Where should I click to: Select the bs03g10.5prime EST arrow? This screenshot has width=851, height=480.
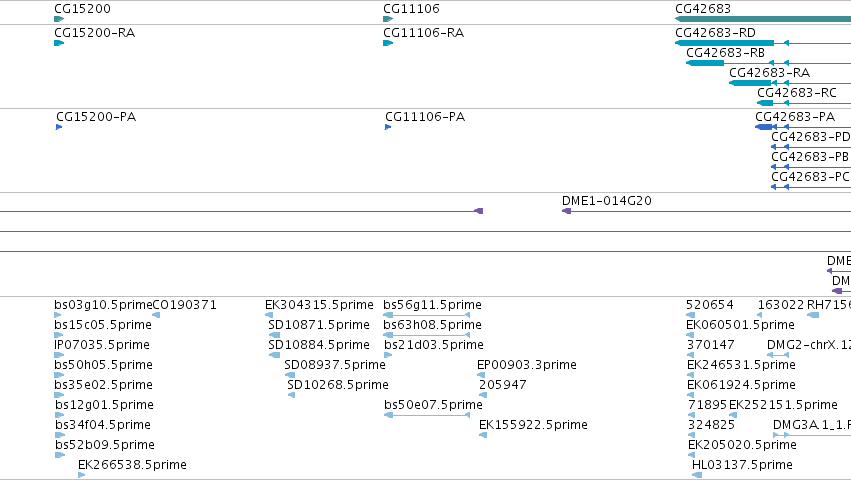[x=58, y=315]
